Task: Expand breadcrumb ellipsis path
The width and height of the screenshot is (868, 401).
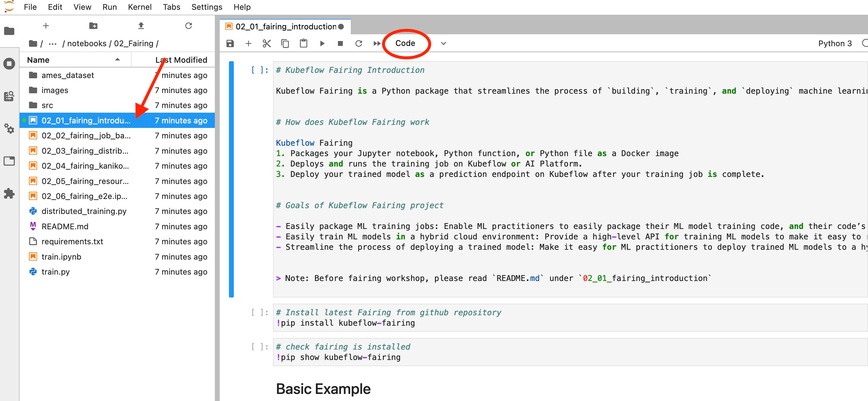Action: point(53,43)
